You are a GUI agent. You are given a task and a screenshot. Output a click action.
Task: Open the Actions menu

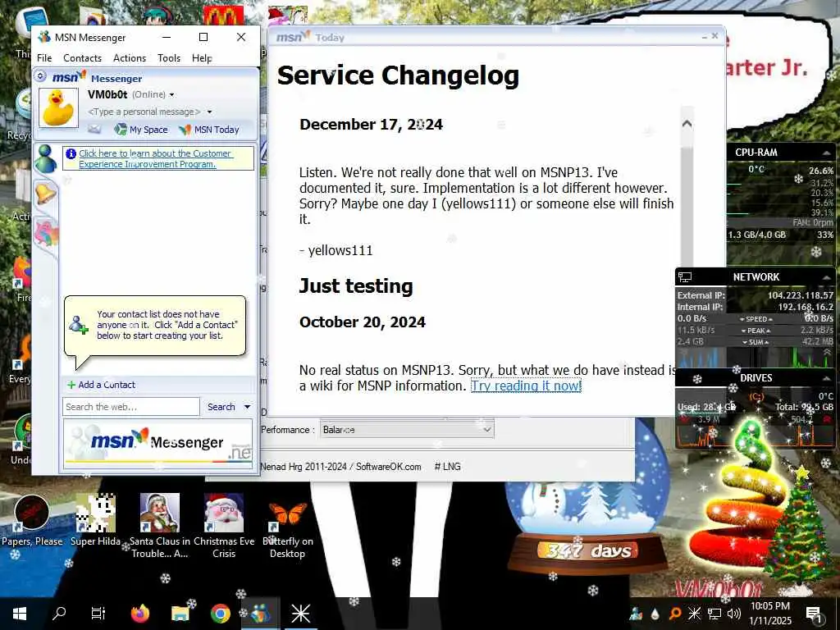click(x=130, y=58)
